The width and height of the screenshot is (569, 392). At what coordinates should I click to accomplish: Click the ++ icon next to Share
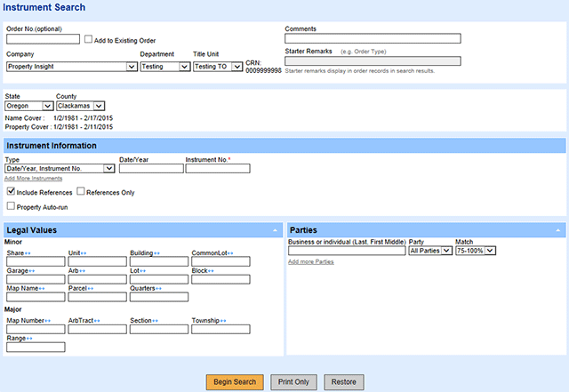tap(28, 253)
